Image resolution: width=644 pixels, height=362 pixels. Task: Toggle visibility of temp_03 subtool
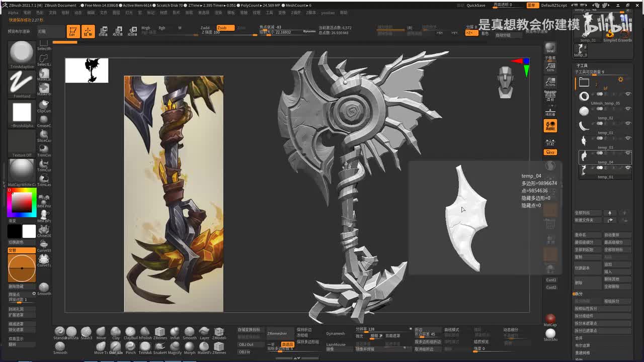628,138
